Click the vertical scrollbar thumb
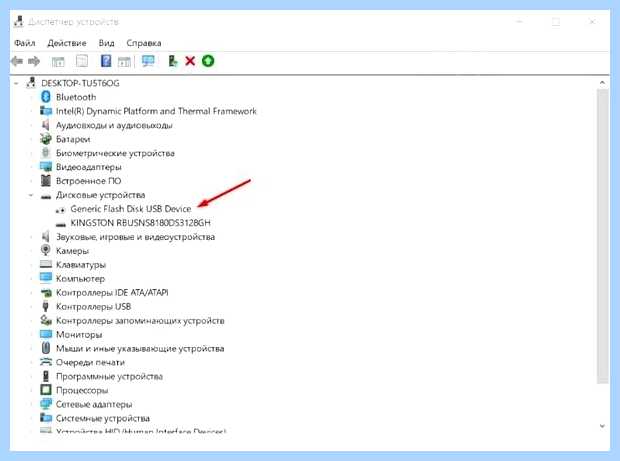This screenshot has width=620, height=461. coord(602,236)
